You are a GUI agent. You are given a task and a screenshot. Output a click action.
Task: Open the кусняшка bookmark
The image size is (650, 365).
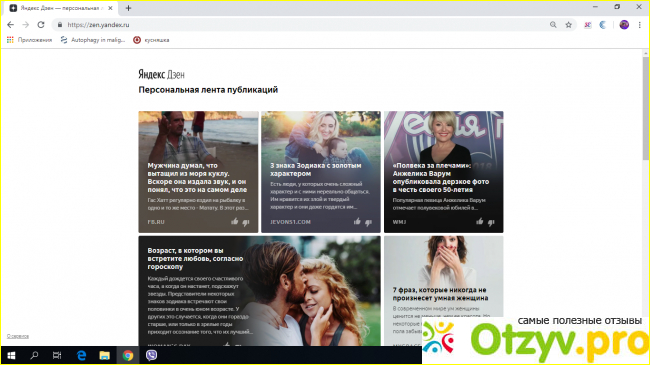(151, 40)
